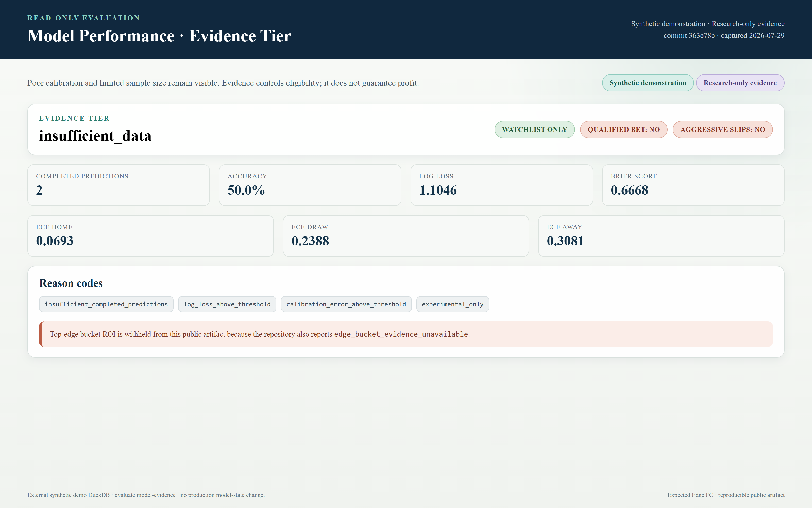Click the Reason codes heading
Viewport: 812px width, 508px height.
[71, 283]
